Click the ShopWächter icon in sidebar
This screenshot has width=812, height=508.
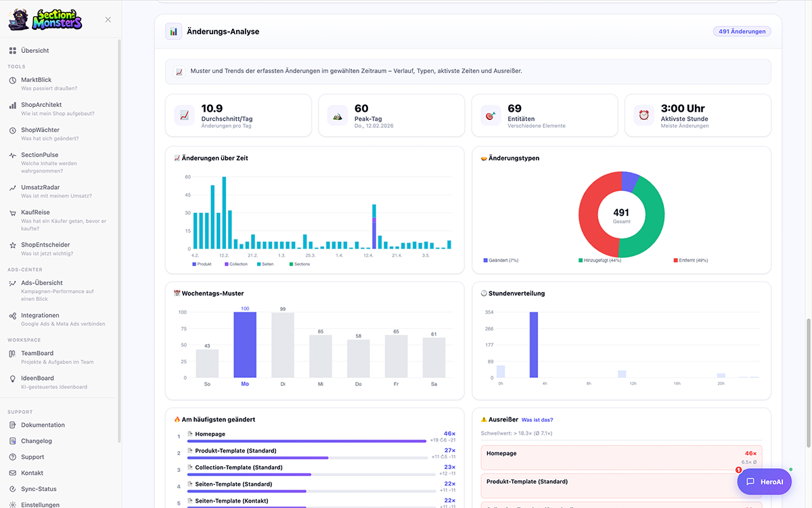tap(13, 130)
